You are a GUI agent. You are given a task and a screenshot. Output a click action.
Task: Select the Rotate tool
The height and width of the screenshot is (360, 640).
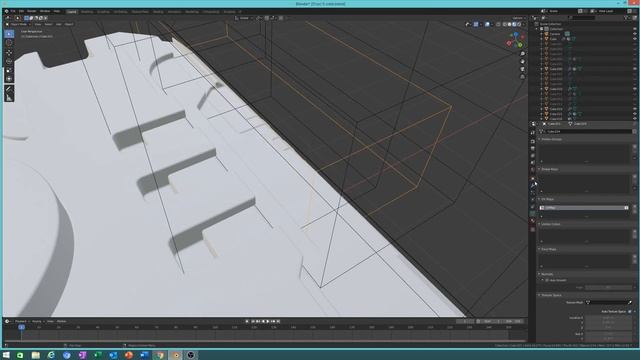9,61
